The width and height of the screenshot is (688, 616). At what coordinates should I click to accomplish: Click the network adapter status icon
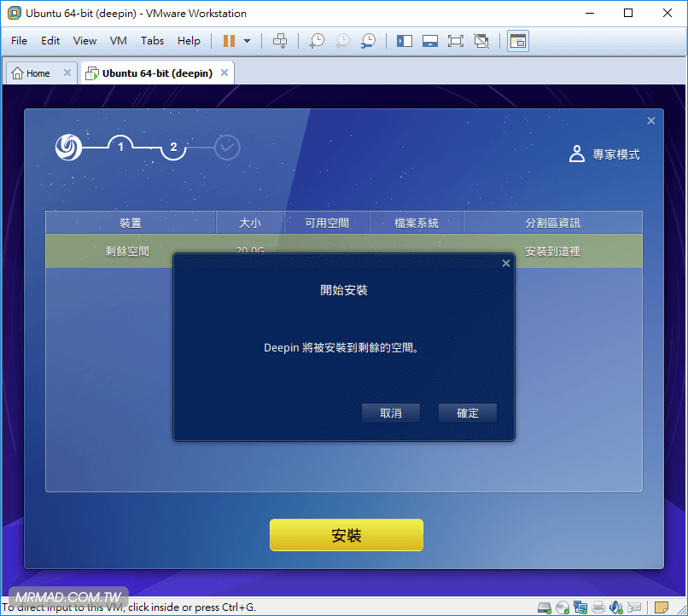coord(580,607)
